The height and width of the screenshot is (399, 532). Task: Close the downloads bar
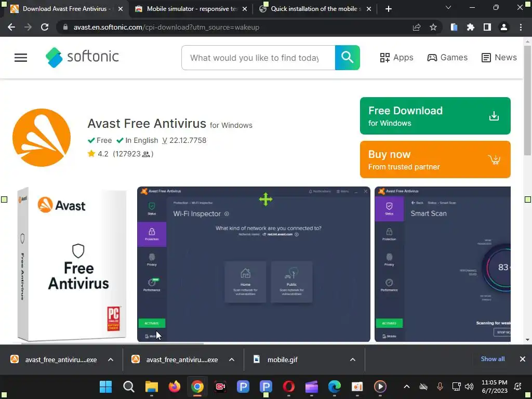tap(523, 359)
